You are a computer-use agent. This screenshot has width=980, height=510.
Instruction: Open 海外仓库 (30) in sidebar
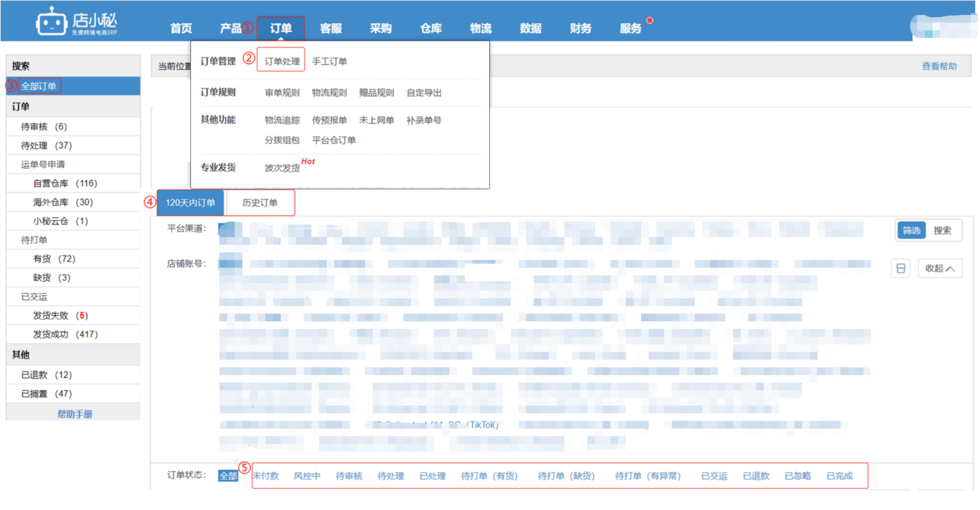point(63,202)
